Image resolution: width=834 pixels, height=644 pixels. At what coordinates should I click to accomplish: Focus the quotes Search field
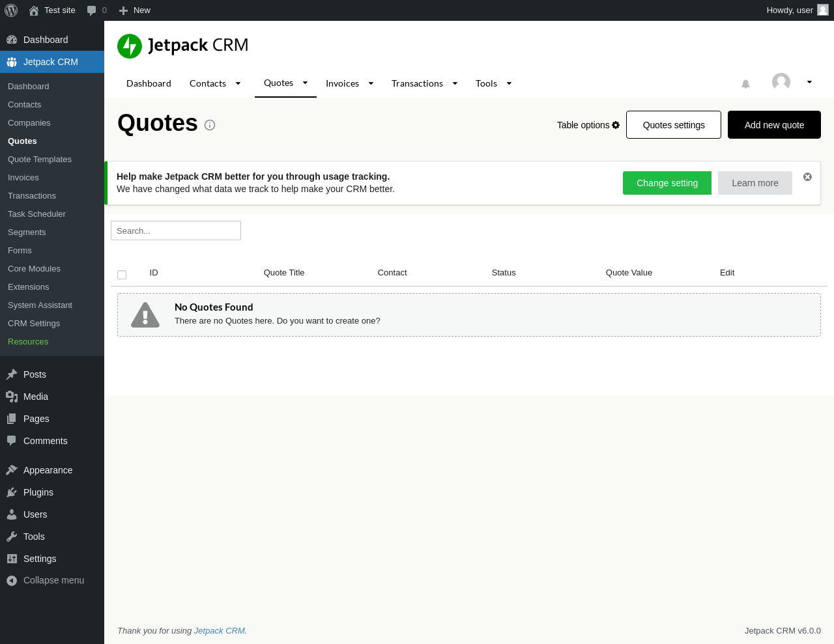pyautogui.click(x=176, y=231)
